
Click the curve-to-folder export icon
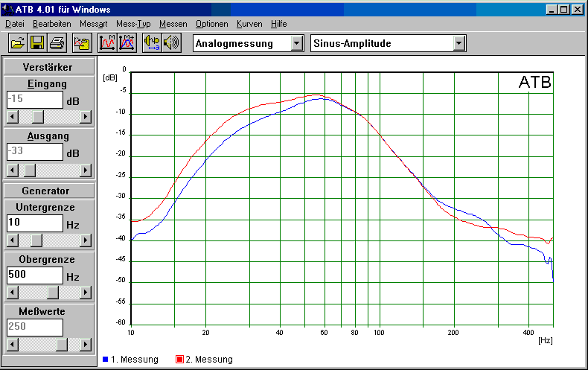(x=83, y=43)
